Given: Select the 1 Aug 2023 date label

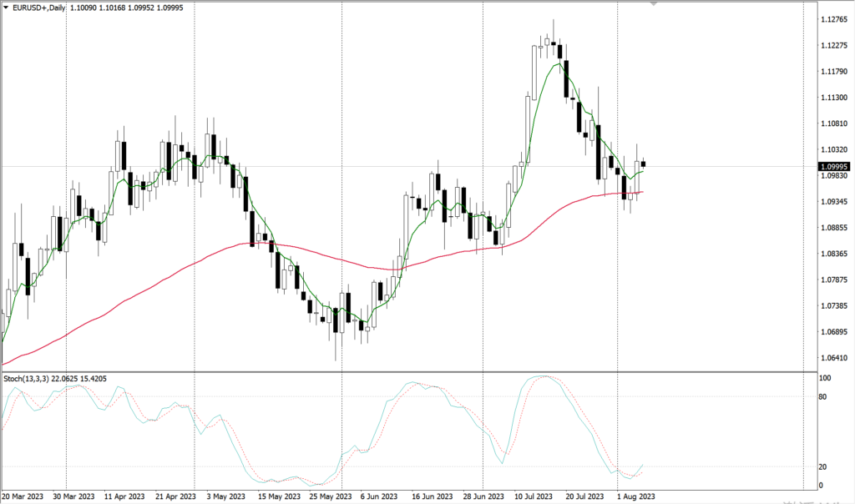Looking at the screenshot, I should click(636, 496).
